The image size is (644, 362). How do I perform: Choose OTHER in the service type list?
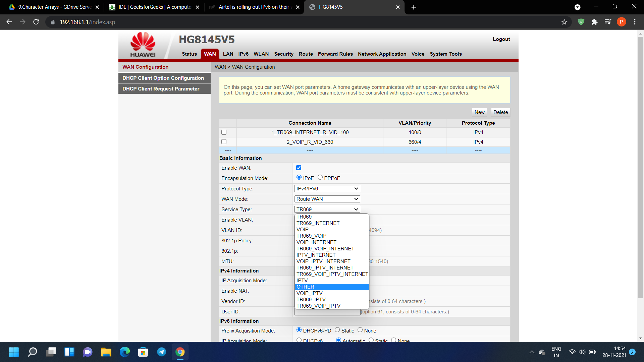click(332, 287)
